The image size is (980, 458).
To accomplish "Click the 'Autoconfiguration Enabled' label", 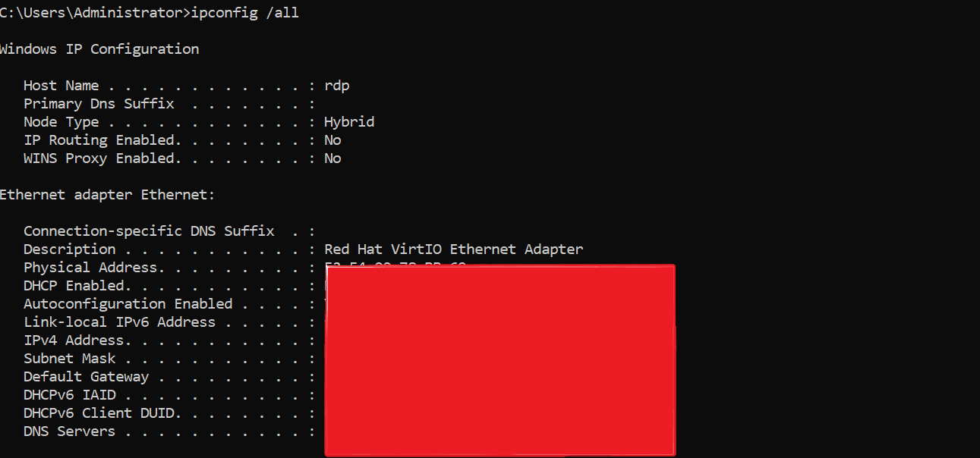I will (128, 304).
